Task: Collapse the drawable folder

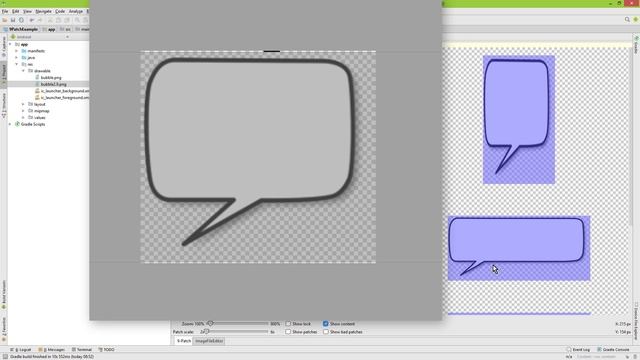Action: [23, 71]
